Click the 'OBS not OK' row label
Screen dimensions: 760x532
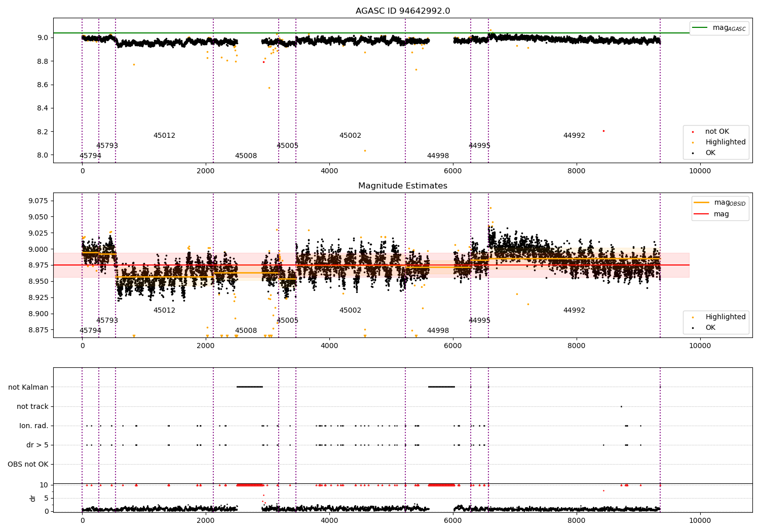click(28, 464)
